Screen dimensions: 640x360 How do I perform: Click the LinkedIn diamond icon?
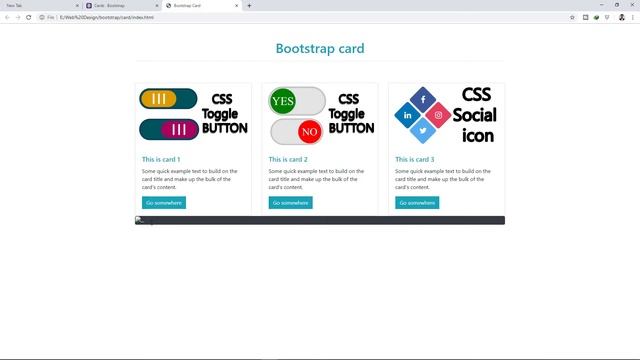pyautogui.click(x=407, y=115)
